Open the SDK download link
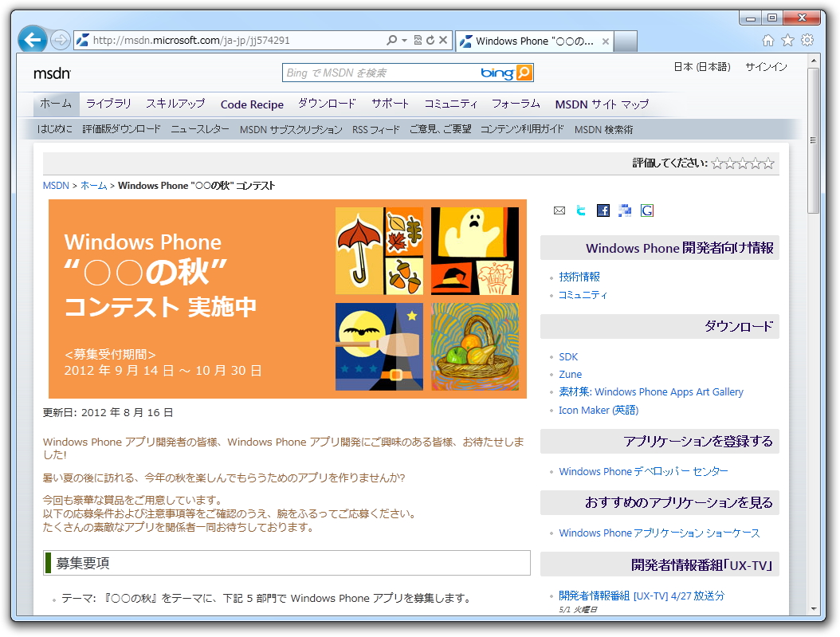This screenshot has height=637, width=840. tap(568, 357)
